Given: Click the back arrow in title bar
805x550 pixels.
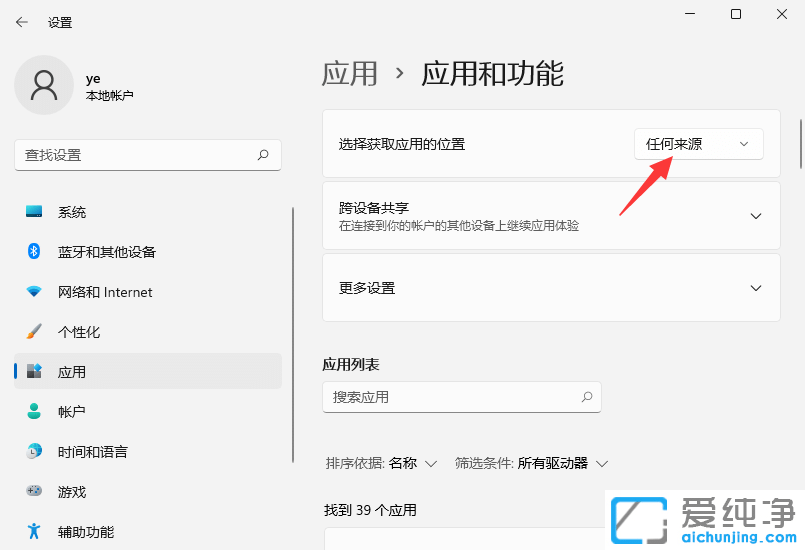Looking at the screenshot, I should pos(22,22).
